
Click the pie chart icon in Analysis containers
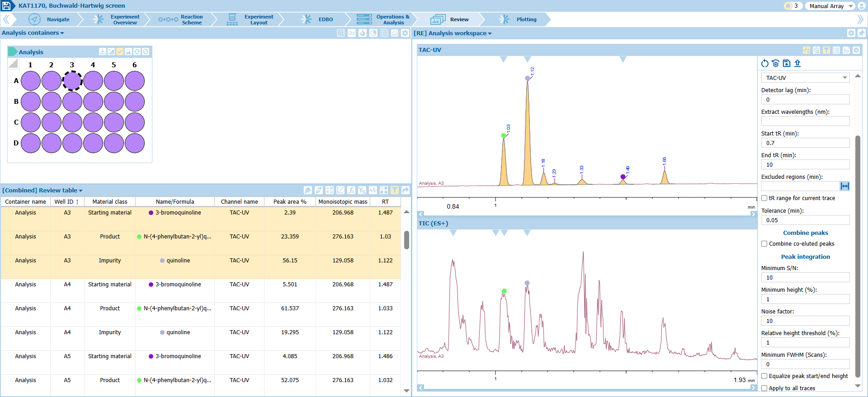pyautogui.click(x=373, y=33)
